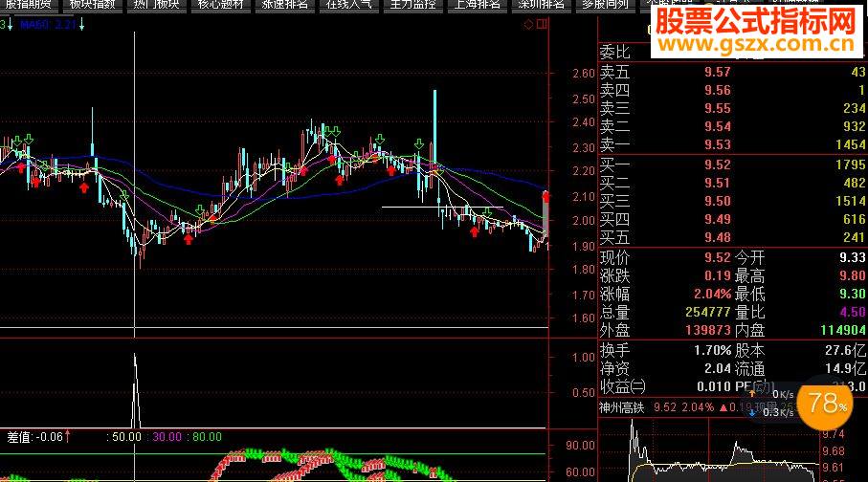Select the 卖三 row at 9.55

point(732,108)
